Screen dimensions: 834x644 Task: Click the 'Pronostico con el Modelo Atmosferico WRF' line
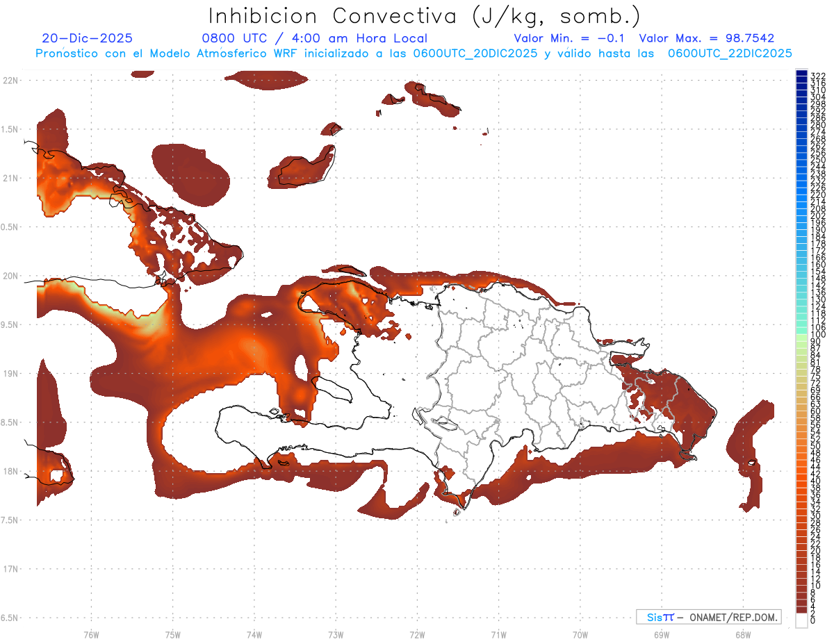[x=414, y=53]
